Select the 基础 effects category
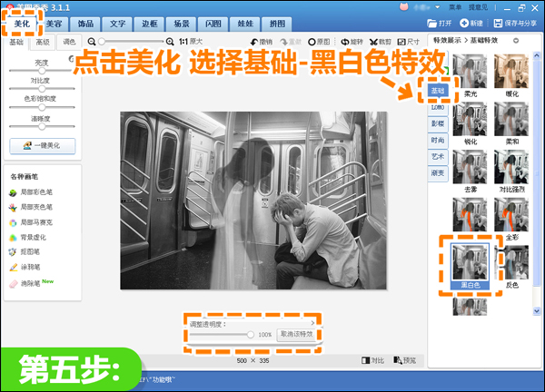545x392 pixels. [438, 91]
